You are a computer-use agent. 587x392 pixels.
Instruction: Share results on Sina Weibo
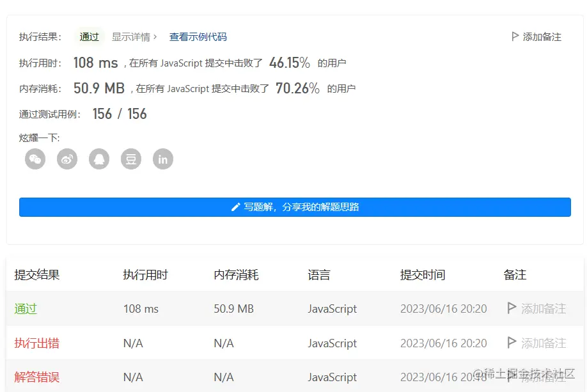(67, 159)
